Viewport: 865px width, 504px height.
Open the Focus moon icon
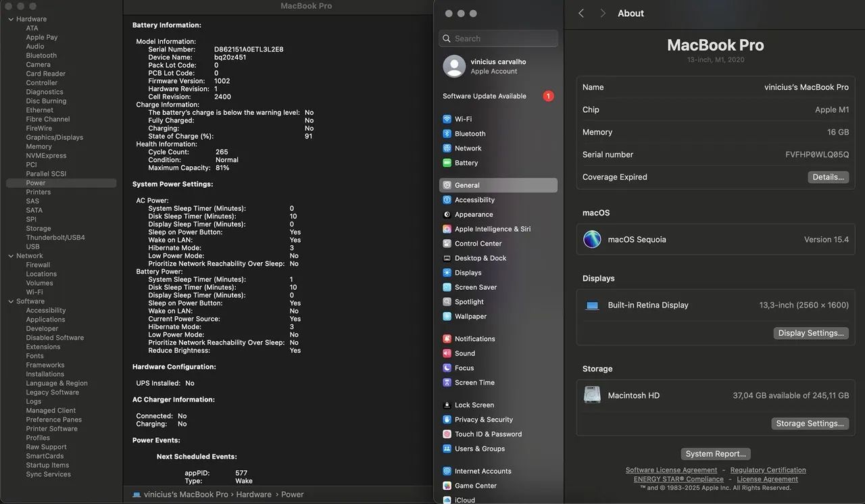click(x=447, y=368)
